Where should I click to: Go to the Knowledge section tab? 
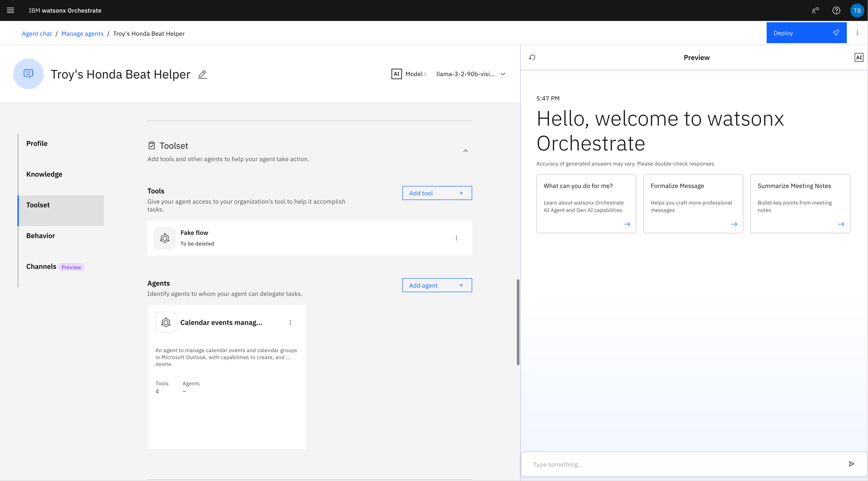(44, 174)
